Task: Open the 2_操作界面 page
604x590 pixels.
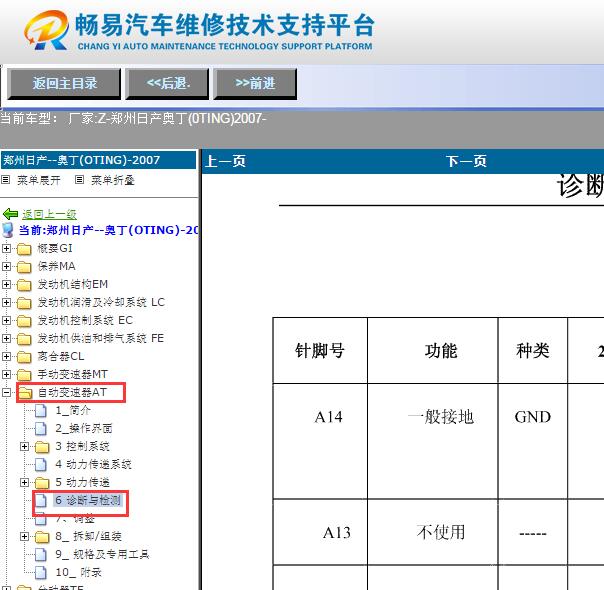Action: tap(84, 428)
